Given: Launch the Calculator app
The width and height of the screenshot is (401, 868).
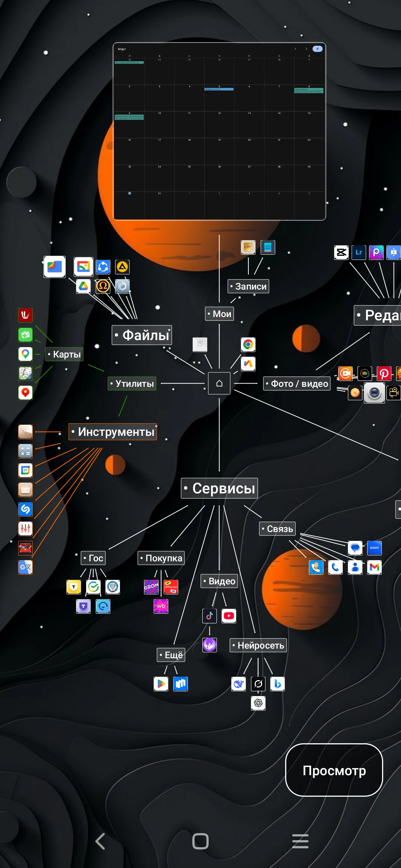Looking at the screenshot, I should [x=25, y=451].
